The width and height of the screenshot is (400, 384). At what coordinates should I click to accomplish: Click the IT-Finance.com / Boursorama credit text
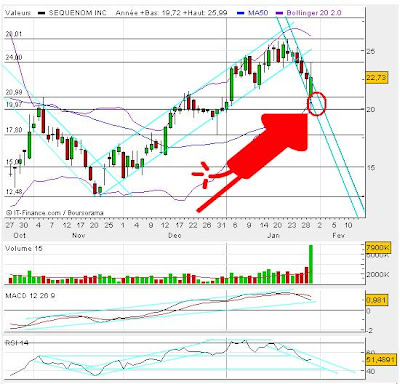[x=55, y=213]
